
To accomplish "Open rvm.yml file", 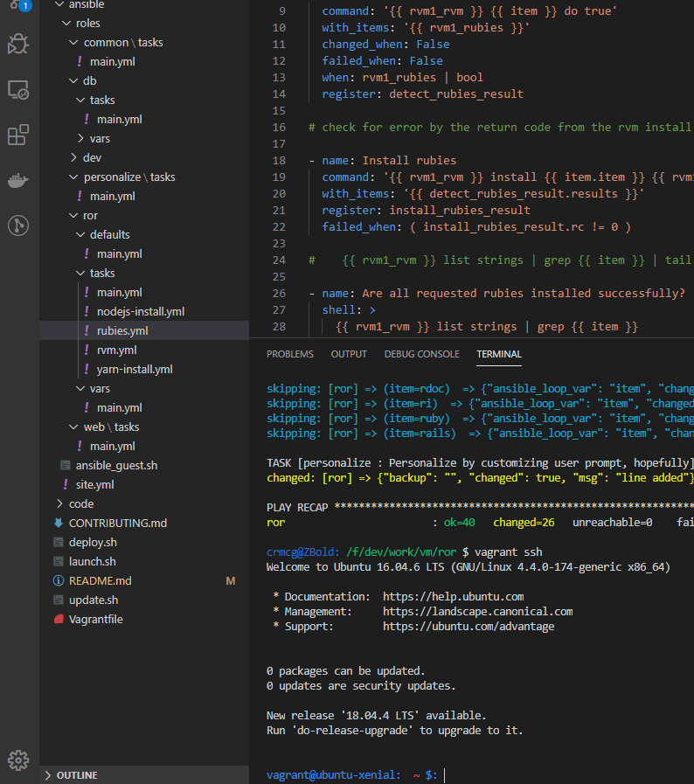I will (116, 350).
